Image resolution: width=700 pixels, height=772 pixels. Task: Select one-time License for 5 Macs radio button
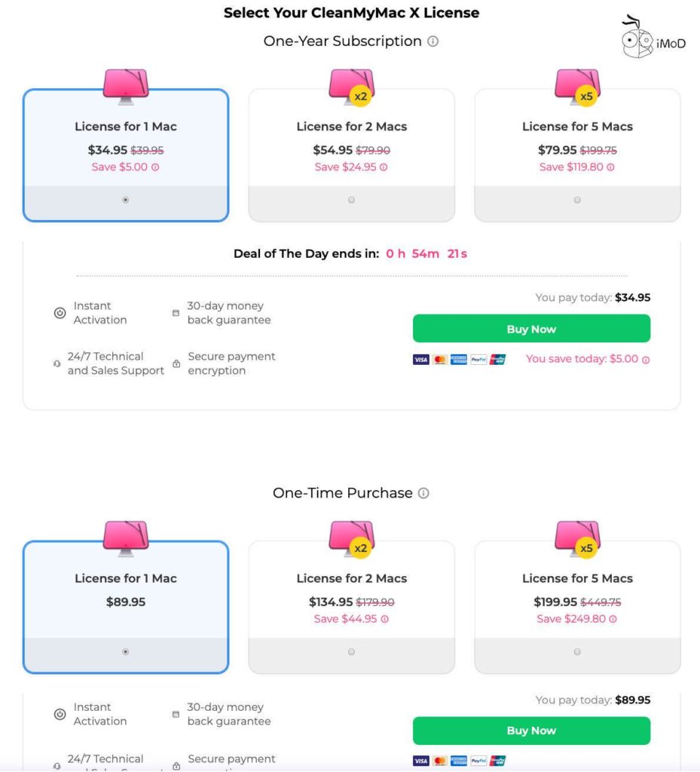pyautogui.click(x=577, y=651)
